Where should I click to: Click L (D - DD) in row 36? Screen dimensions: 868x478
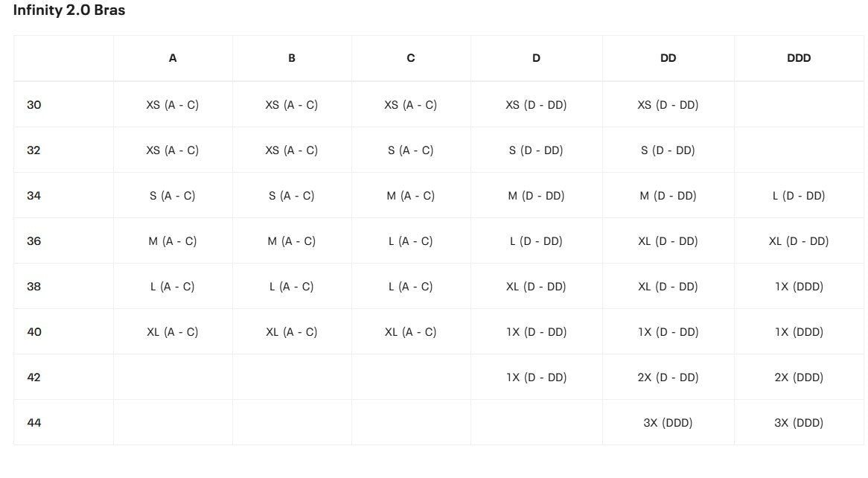click(x=537, y=241)
